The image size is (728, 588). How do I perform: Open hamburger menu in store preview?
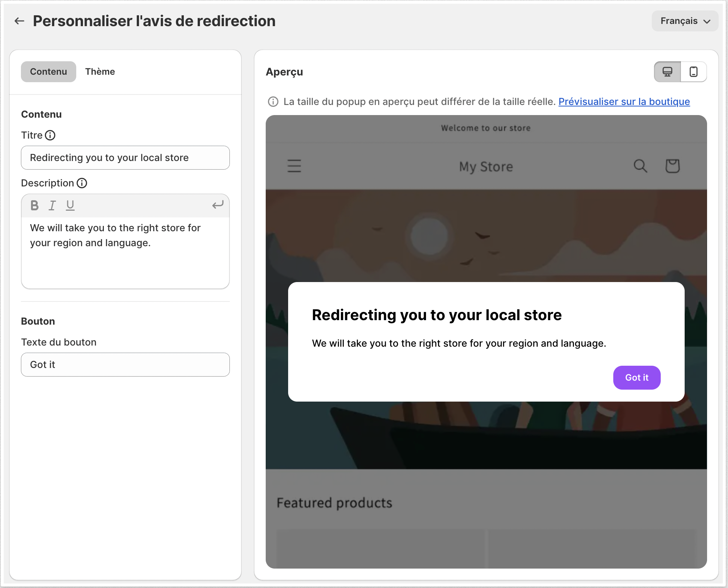[x=294, y=166]
